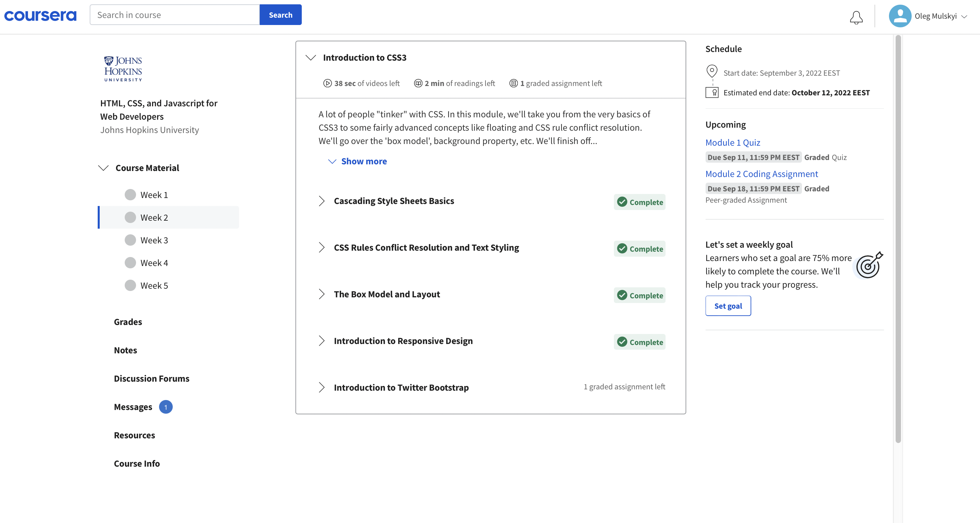Viewport: 980px width, 523px height.
Task: Open the Module 2 Coding Assignment link
Action: tap(761, 174)
